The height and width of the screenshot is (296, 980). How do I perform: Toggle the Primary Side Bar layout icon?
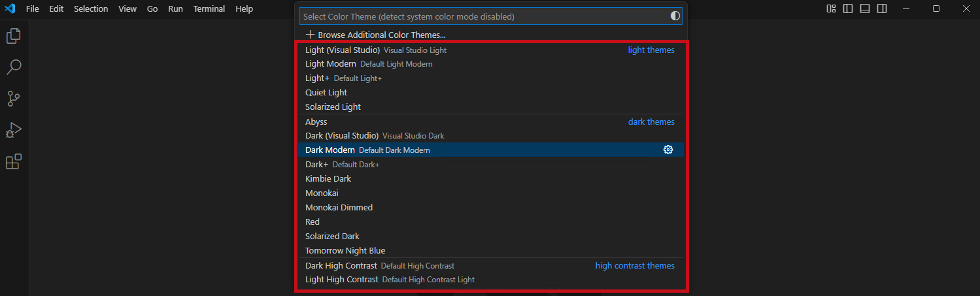click(x=848, y=8)
